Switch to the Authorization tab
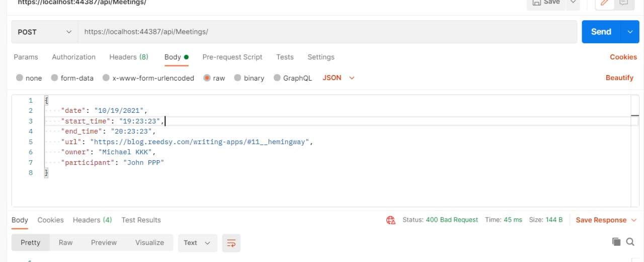This screenshot has width=644, height=262. 73,57
